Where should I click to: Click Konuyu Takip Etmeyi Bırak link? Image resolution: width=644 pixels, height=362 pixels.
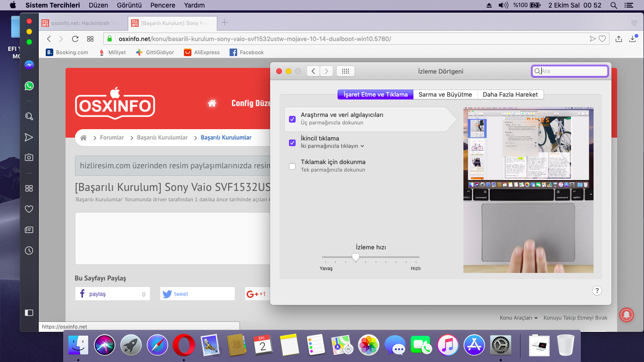tap(575, 318)
